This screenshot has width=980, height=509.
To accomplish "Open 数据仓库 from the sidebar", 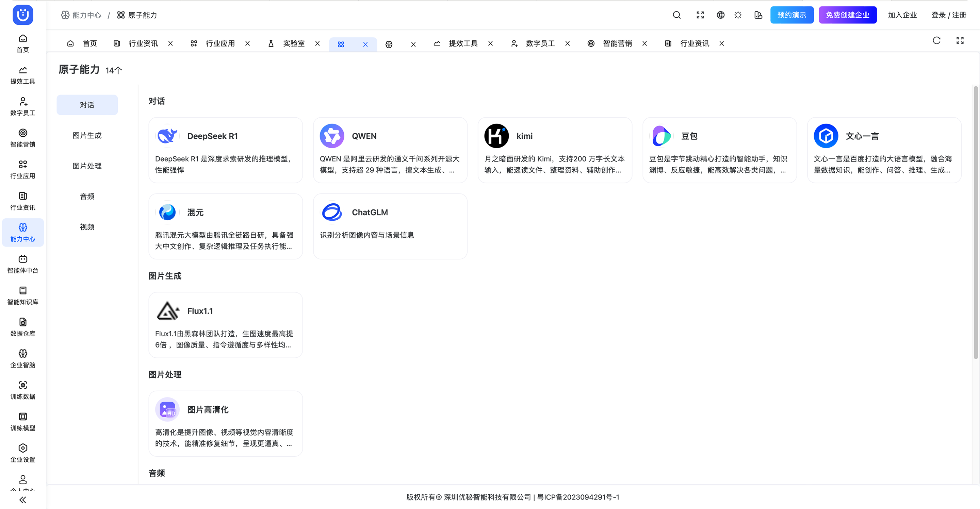I will tap(23, 327).
